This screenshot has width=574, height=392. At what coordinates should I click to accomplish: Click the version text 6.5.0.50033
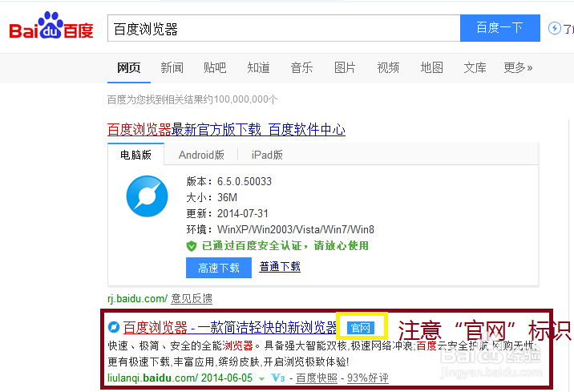coord(245,181)
